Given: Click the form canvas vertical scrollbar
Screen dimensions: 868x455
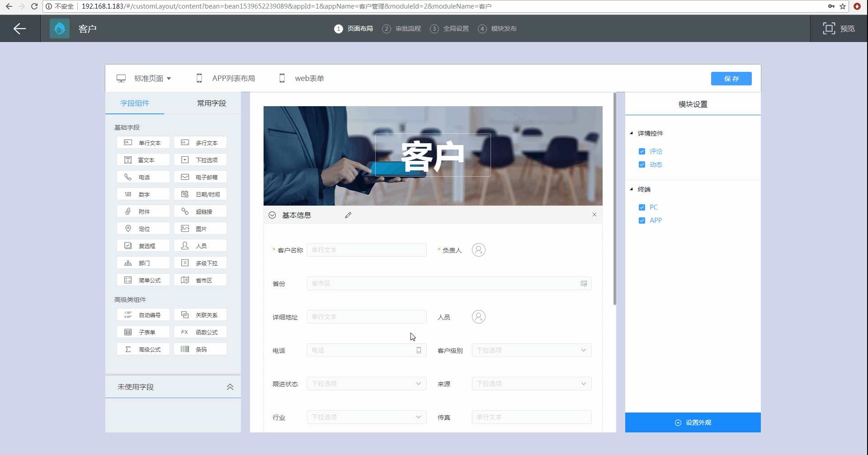Looking at the screenshot, I should coord(615,199).
